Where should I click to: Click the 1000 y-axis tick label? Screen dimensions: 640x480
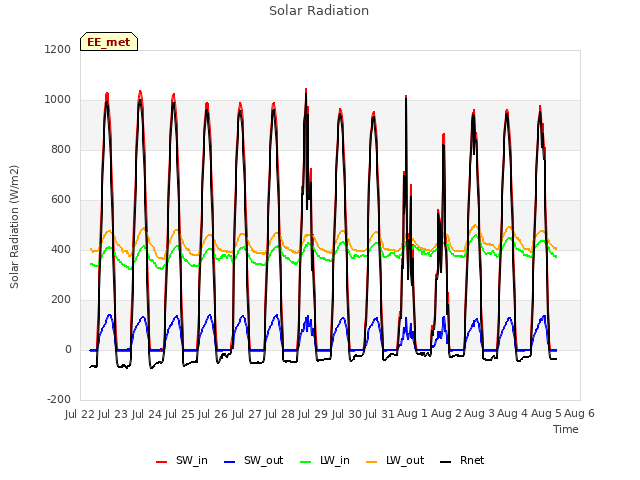[58, 100]
